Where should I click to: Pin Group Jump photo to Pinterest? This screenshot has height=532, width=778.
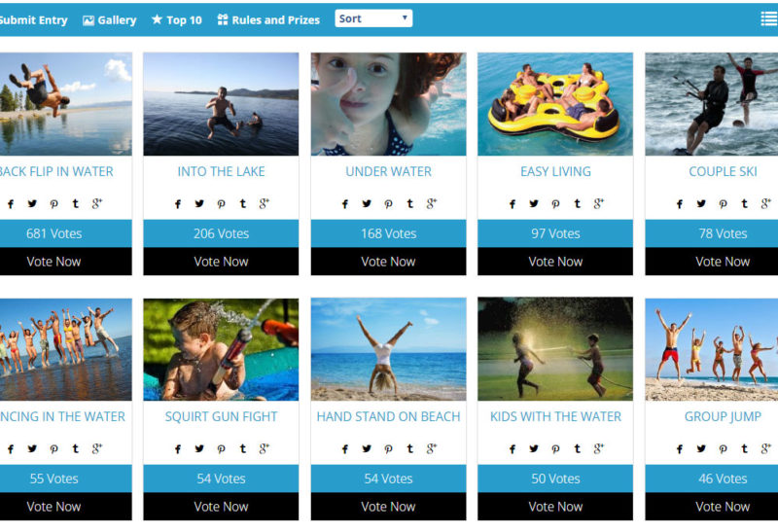point(723,448)
